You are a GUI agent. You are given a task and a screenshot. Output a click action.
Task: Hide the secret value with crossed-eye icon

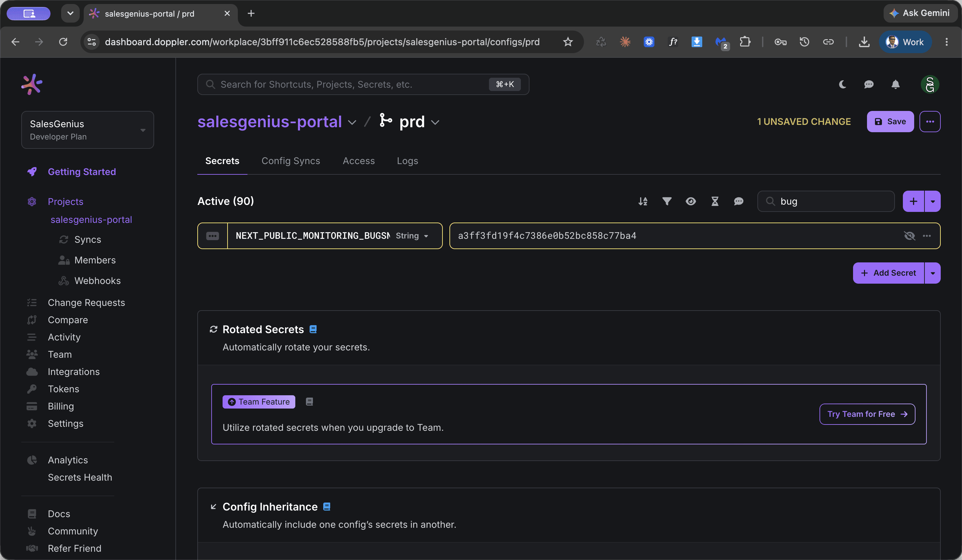coord(909,236)
